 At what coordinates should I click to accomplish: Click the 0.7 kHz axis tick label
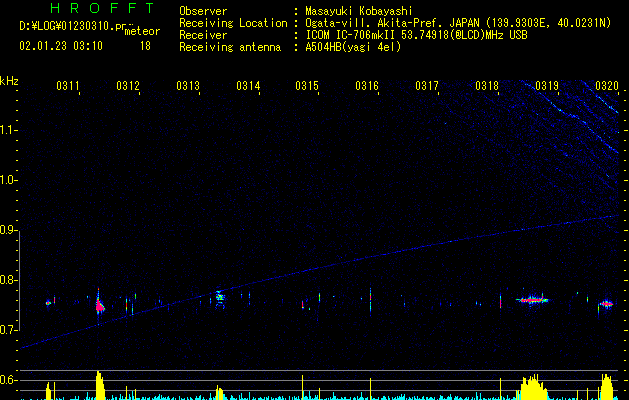point(8,330)
